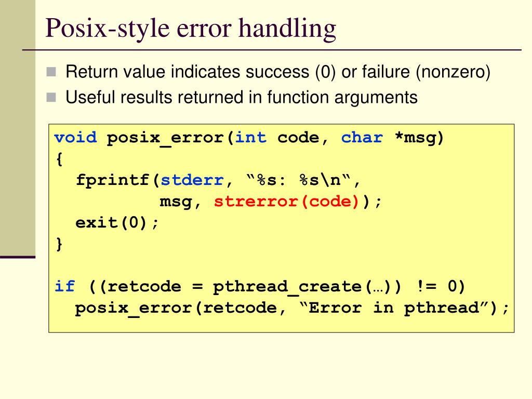This screenshot has height=399, width=532.
Task: Click the '*msg' parameter in signature
Action: click(416, 138)
